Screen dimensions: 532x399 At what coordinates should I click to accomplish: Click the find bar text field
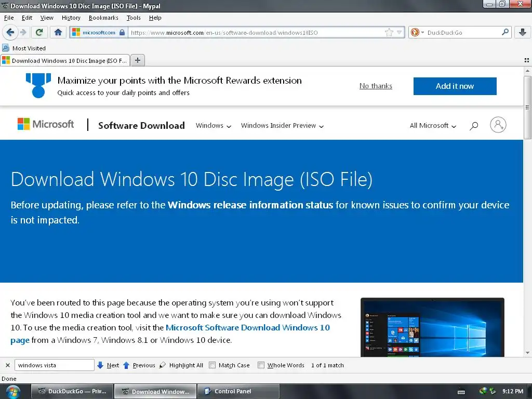tap(54, 365)
